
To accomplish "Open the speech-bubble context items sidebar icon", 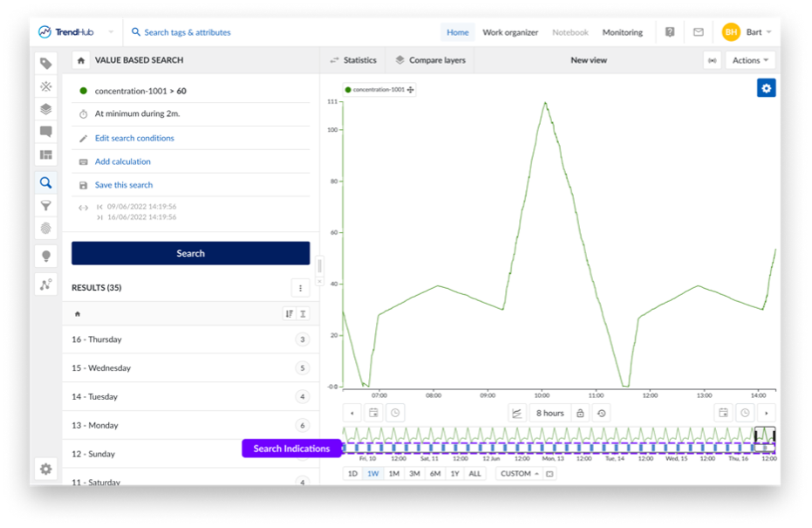I will pos(46,132).
